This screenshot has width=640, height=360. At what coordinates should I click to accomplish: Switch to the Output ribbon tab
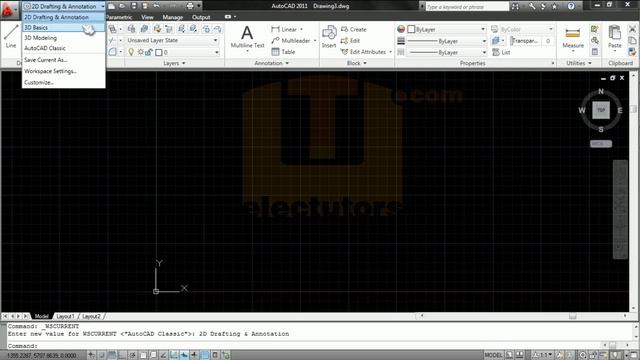(x=201, y=17)
